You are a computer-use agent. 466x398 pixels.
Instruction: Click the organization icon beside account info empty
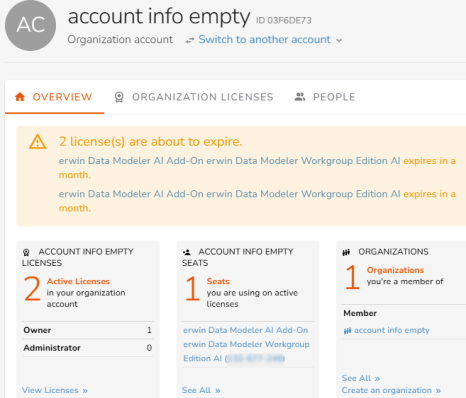click(347, 331)
